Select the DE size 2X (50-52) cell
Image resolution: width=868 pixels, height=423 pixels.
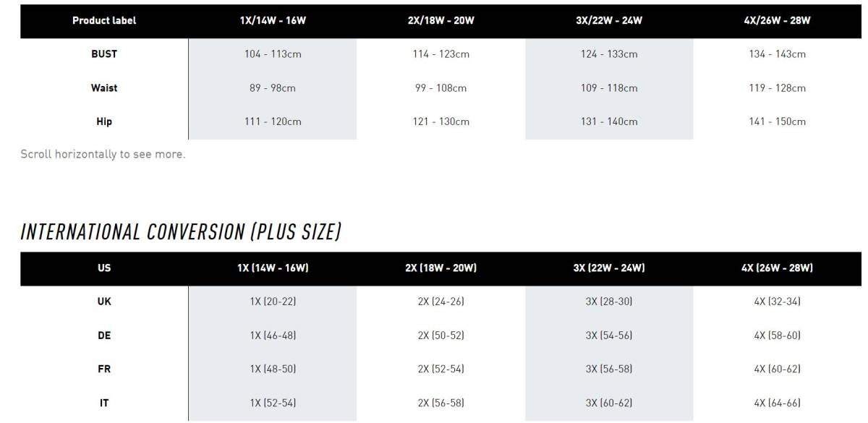coord(441,336)
